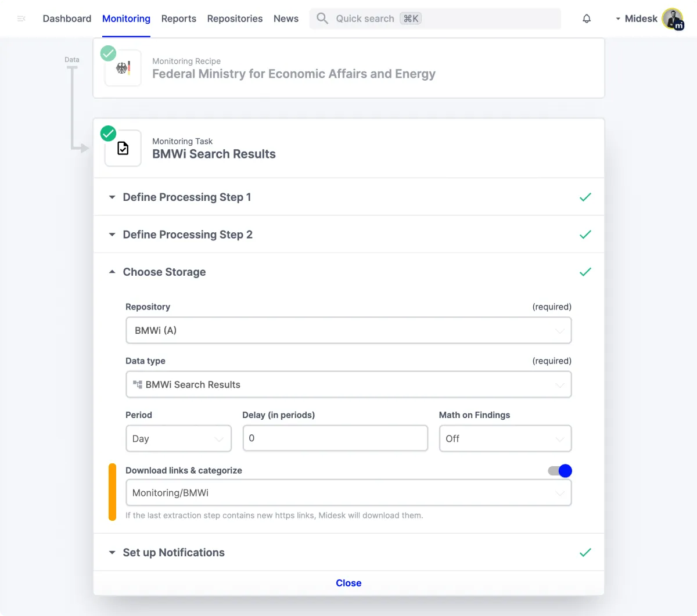Viewport: 697px width, 616px height.
Task: Collapse the sidebar menu icon
Action: coord(21,19)
